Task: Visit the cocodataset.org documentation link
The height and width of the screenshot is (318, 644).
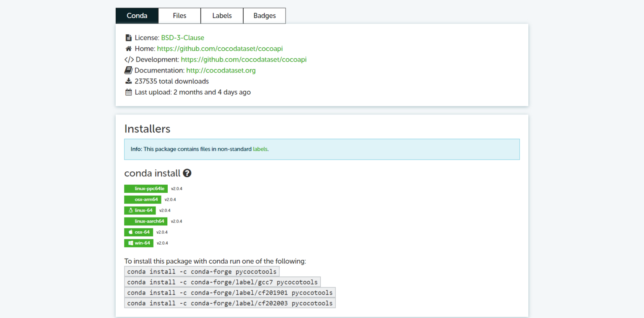Action: (221, 70)
